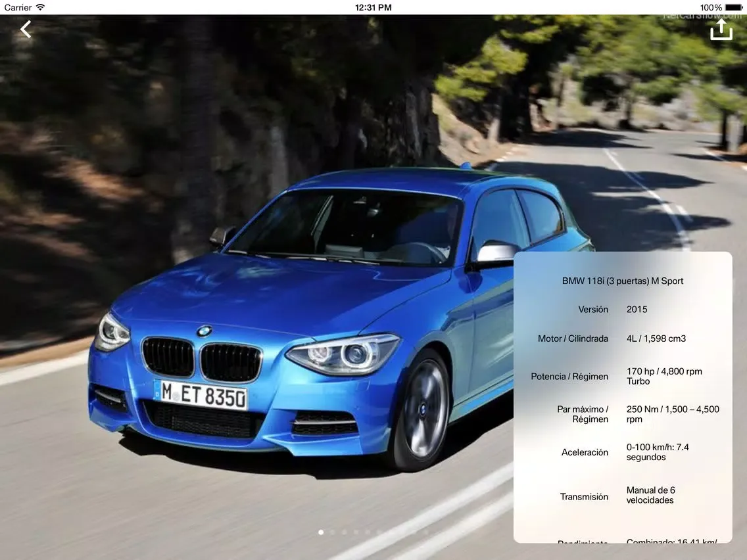Image resolution: width=747 pixels, height=560 pixels.
Task: Select the 250 Nm torque value
Action: tap(673, 414)
